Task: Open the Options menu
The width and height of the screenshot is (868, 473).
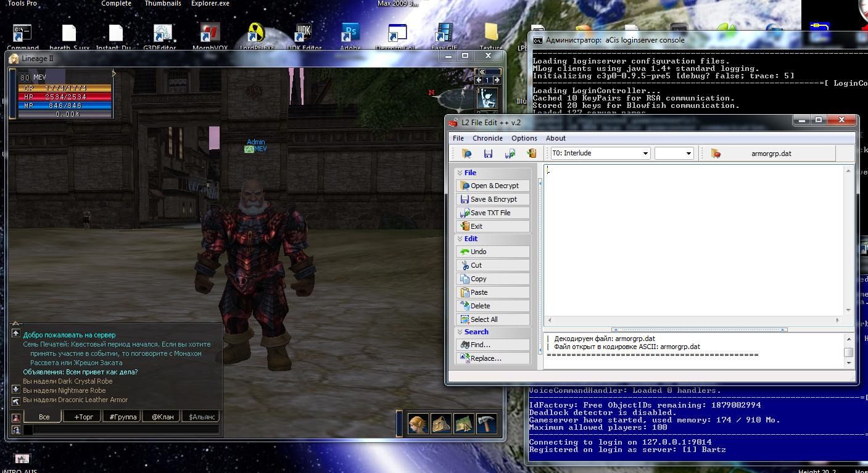Action: point(524,138)
